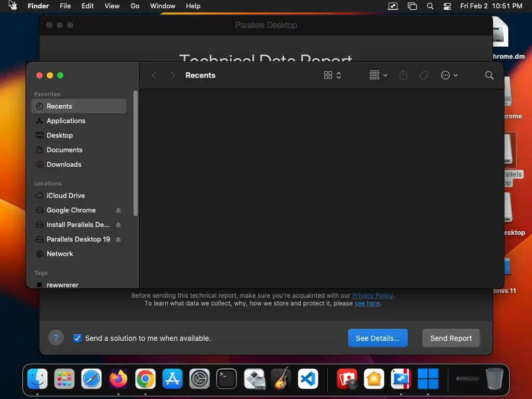Open Boot Camp Assistant in Dock

click(x=254, y=379)
